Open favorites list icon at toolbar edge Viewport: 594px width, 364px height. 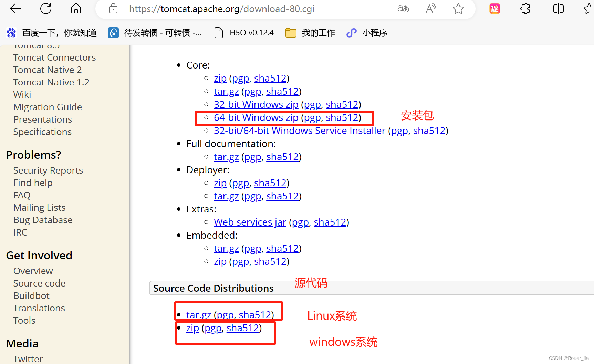(588, 9)
